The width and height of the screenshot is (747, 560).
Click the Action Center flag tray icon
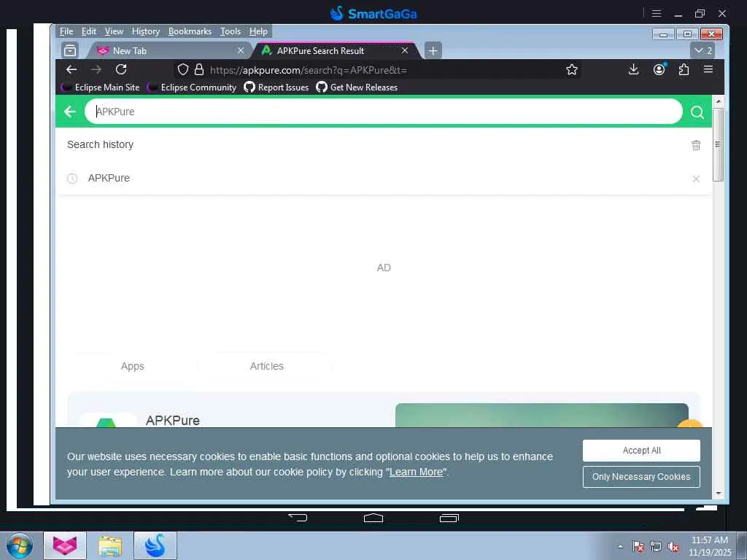point(638,547)
